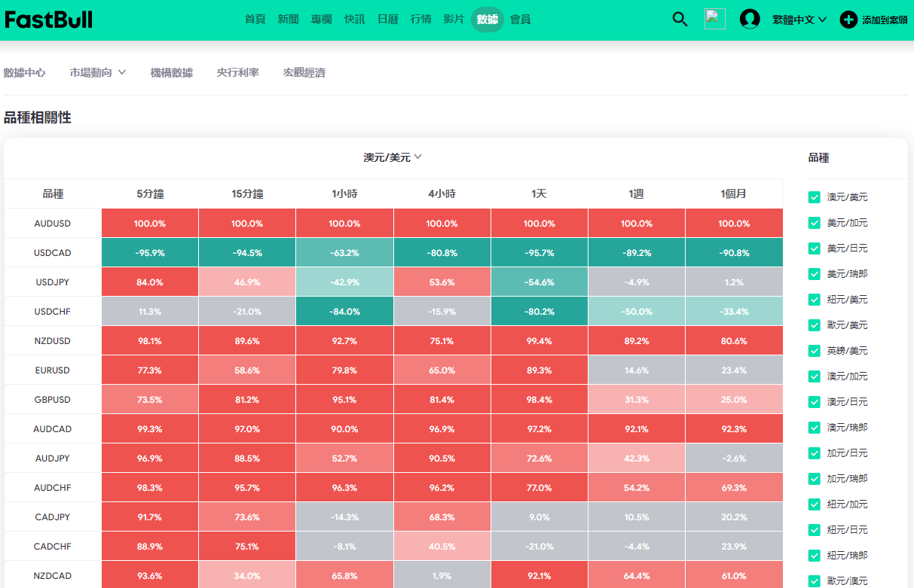Click the 機構數據 link
914x588 pixels.
click(x=171, y=72)
